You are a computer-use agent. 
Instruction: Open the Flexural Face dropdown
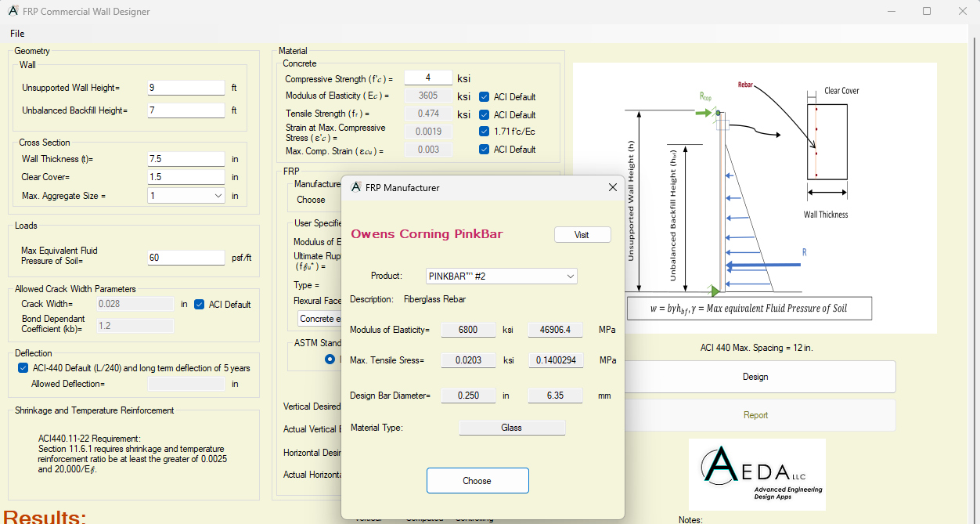320,319
